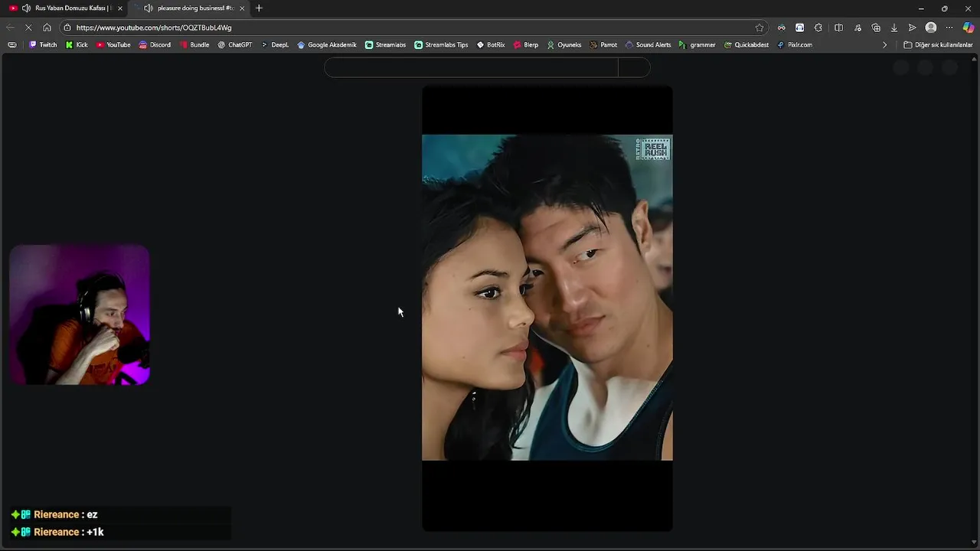Open the ChatGPT bookmark
Image resolution: width=980 pixels, height=551 pixels.
point(235,45)
